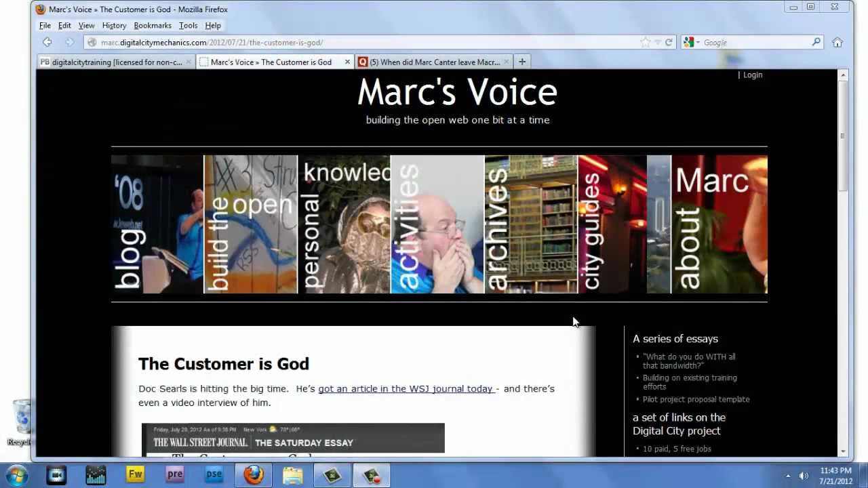The image size is (868, 488).
Task: Go to the Firefox home page icon
Action: click(x=837, y=42)
